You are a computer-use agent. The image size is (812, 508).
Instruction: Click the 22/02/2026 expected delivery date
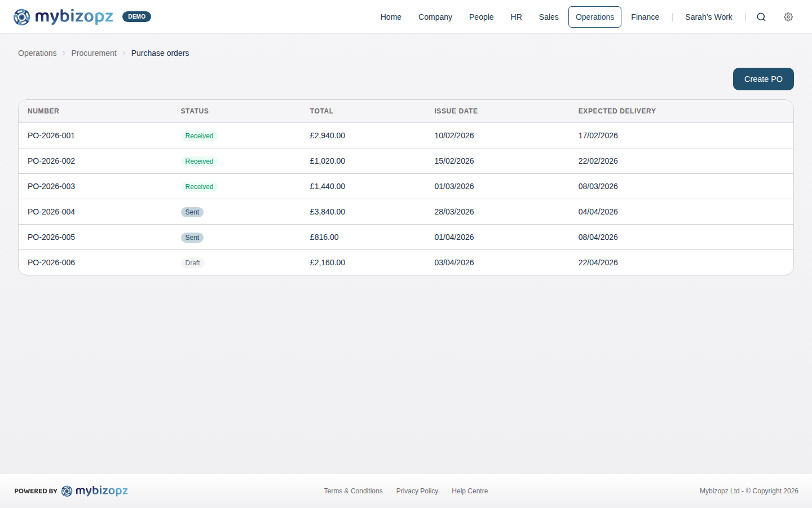click(598, 161)
